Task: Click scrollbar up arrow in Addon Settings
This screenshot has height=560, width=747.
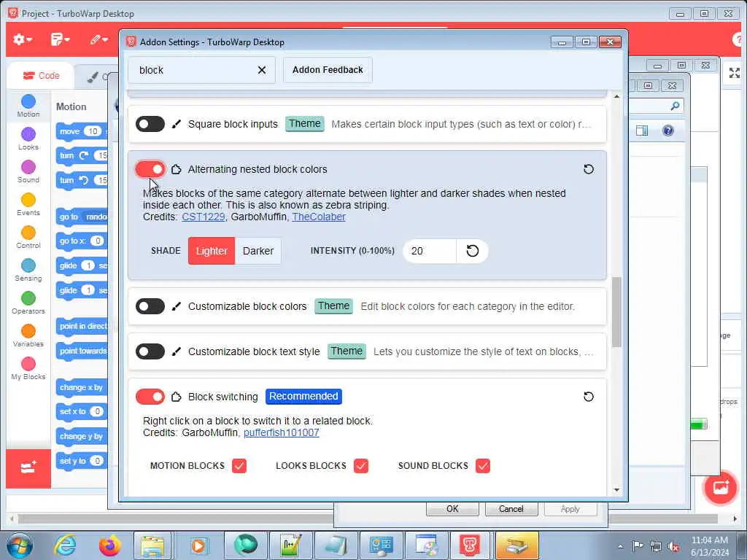Action: coord(616,96)
